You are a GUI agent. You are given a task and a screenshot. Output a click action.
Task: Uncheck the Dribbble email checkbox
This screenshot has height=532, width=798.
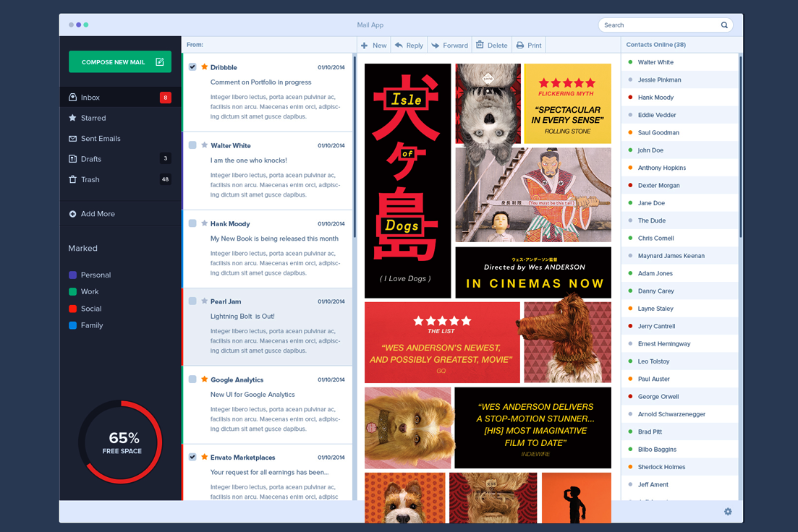click(192, 66)
